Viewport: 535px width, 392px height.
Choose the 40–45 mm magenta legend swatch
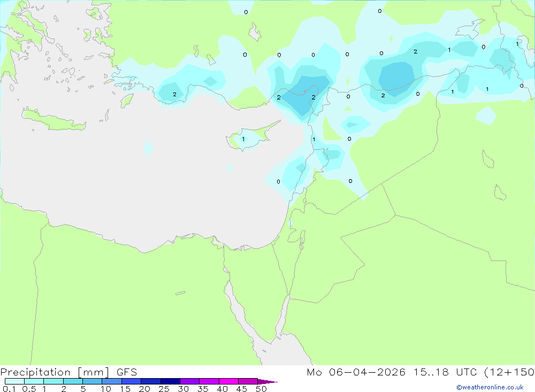[228, 381]
